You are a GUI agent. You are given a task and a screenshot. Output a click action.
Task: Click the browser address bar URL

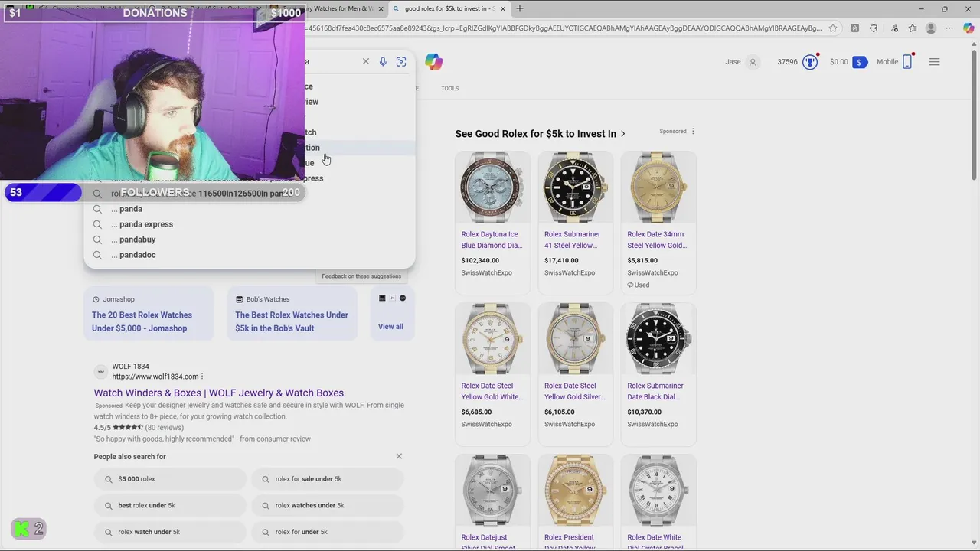click(563, 28)
